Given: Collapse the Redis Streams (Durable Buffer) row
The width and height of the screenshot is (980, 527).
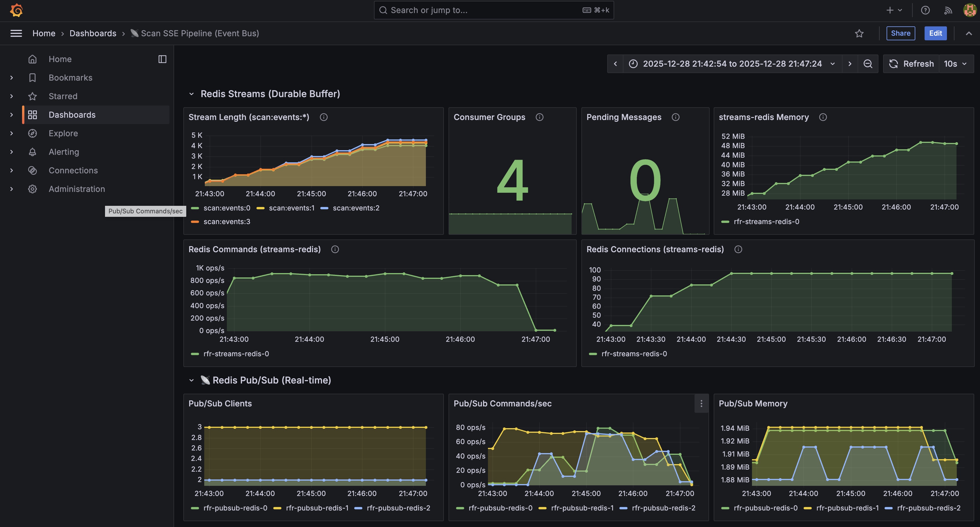Looking at the screenshot, I should point(191,94).
